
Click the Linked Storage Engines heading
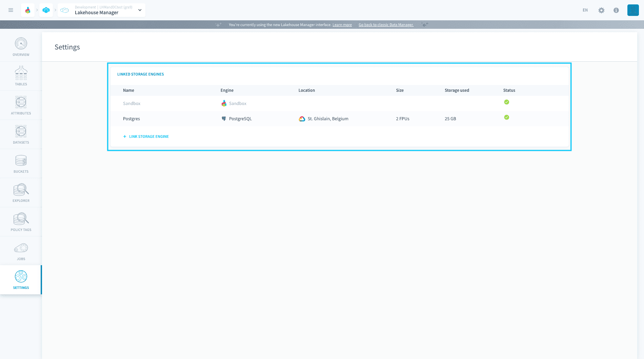coord(141,74)
